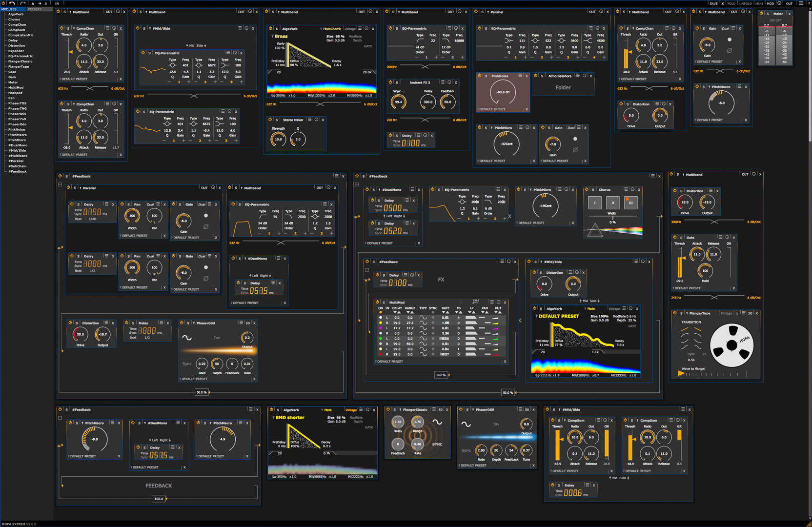Open the Brass preset dropdown in AlgoVerb
Viewport: 812px width, 527px height.
pos(280,37)
